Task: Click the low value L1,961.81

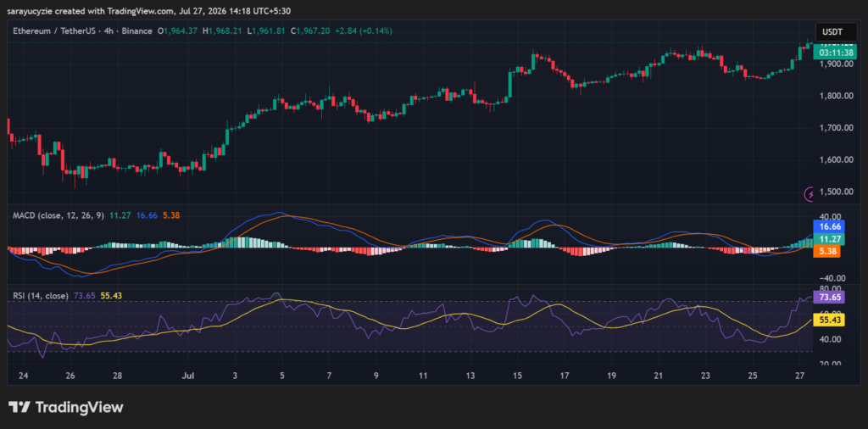Action: (268, 31)
